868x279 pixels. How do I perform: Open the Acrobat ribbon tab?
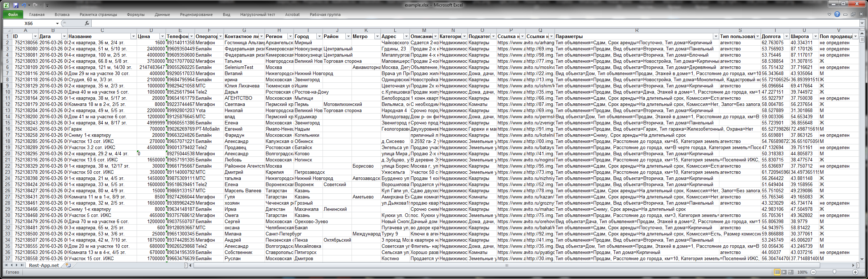(292, 15)
